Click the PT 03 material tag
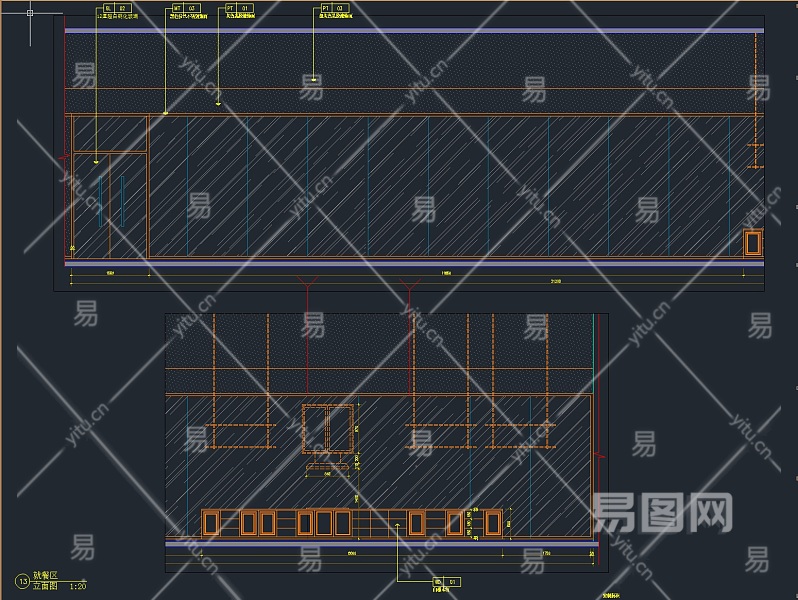Screen dimensions: 798x600 [x=335, y=8]
